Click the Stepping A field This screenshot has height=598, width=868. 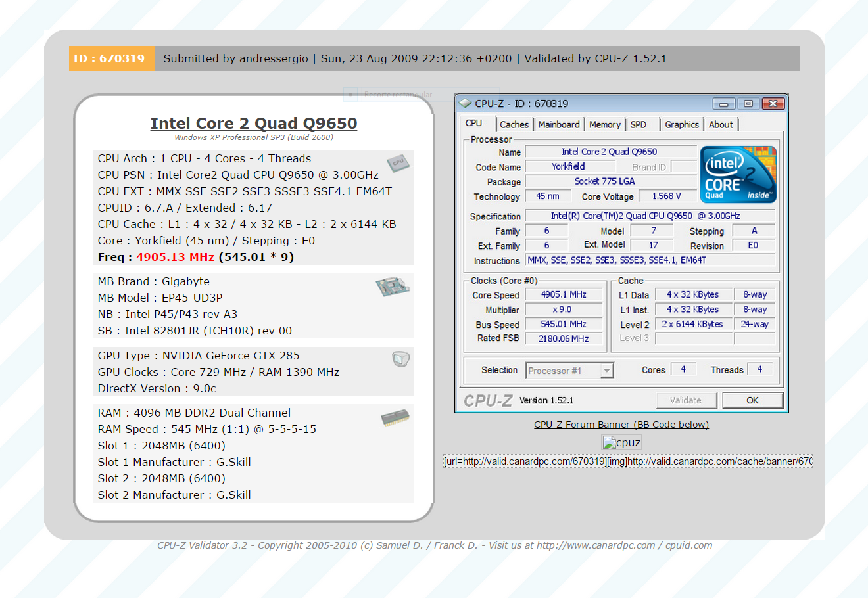pyautogui.click(x=754, y=231)
